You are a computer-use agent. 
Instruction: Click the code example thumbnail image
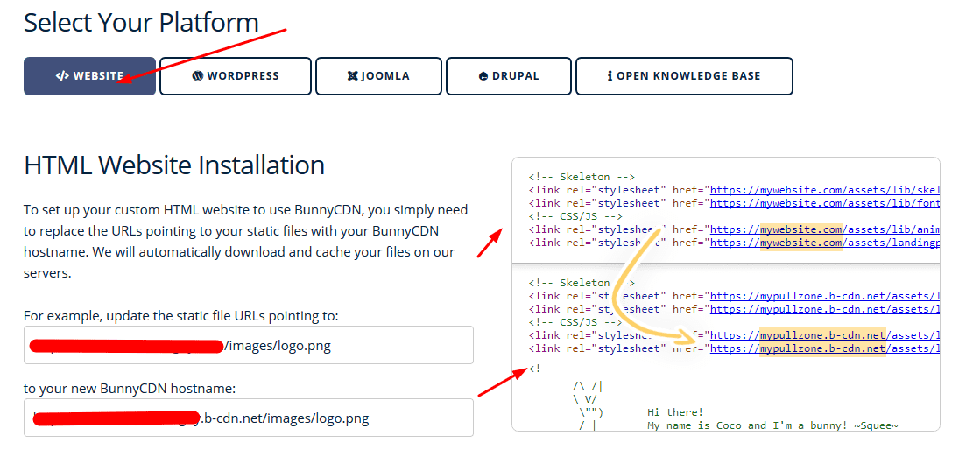(726, 294)
